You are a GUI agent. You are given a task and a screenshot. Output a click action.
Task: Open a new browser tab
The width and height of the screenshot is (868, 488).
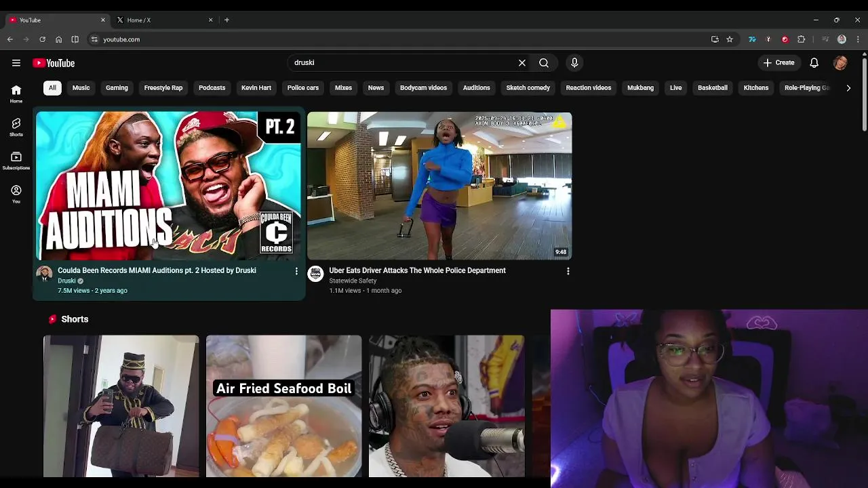tap(226, 20)
